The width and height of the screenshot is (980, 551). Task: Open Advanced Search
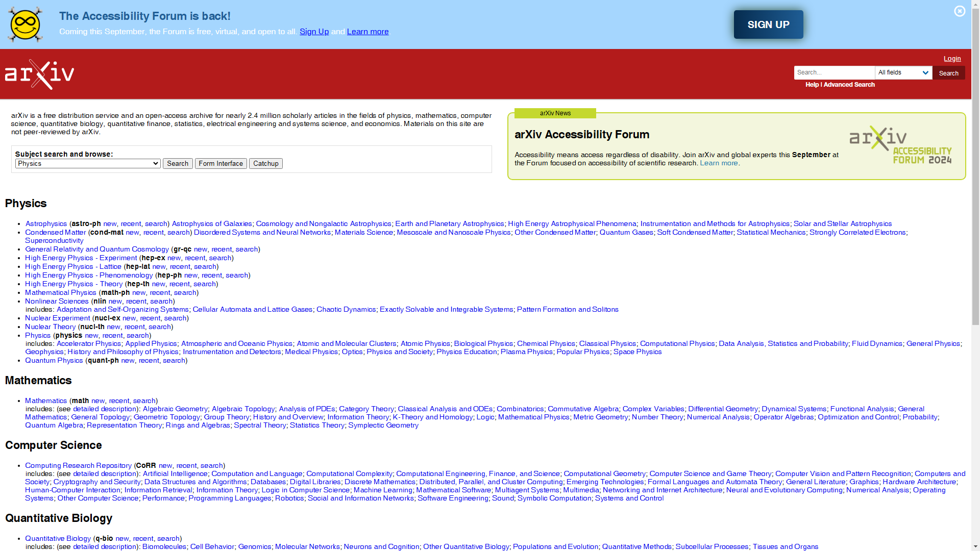pyautogui.click(x=849, y=85)
